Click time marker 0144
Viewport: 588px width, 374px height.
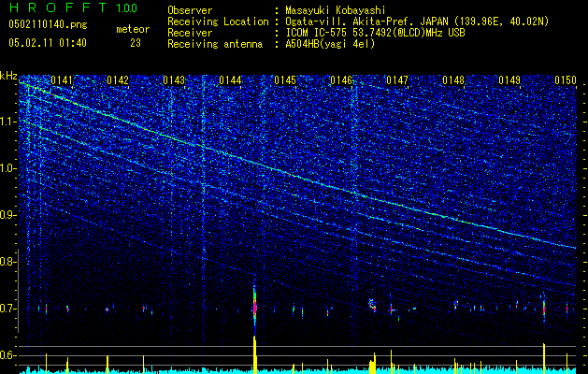(230, 79)
